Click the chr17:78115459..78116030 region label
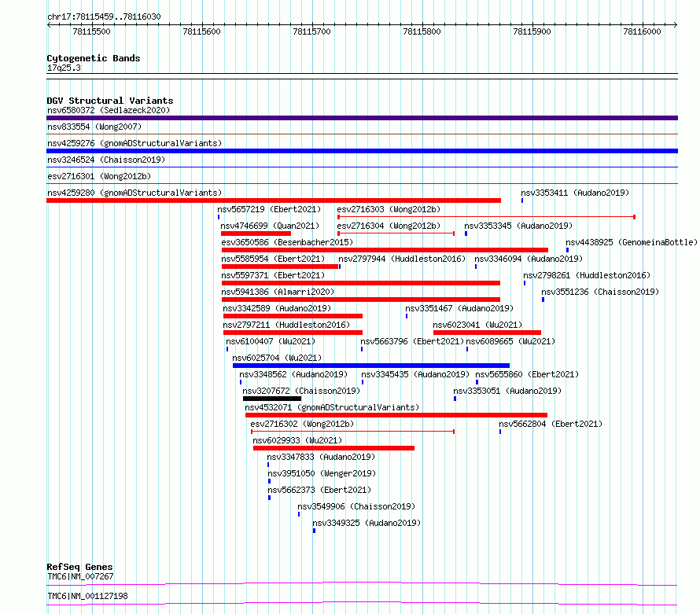700x614 pixels. (104, 17)
